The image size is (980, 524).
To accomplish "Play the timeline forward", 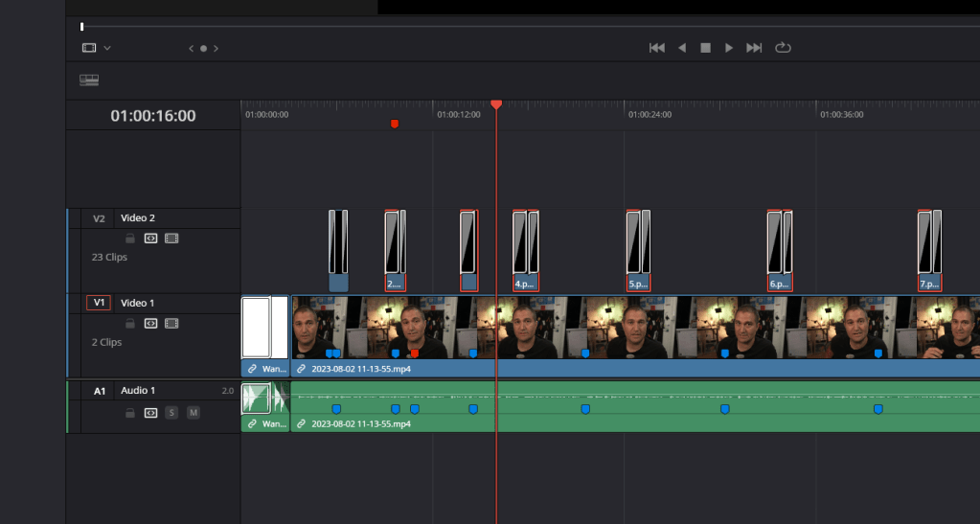I will click(729, 48).
